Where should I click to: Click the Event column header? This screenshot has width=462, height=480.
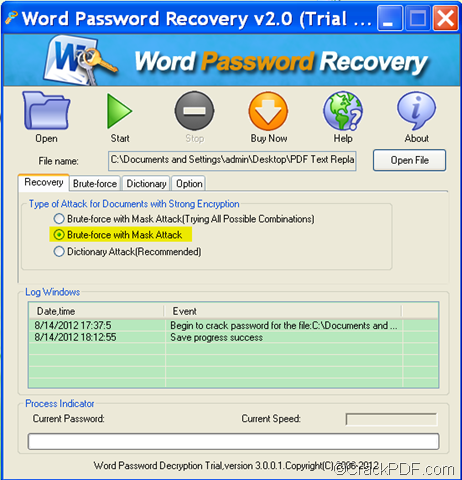point(283,311)
